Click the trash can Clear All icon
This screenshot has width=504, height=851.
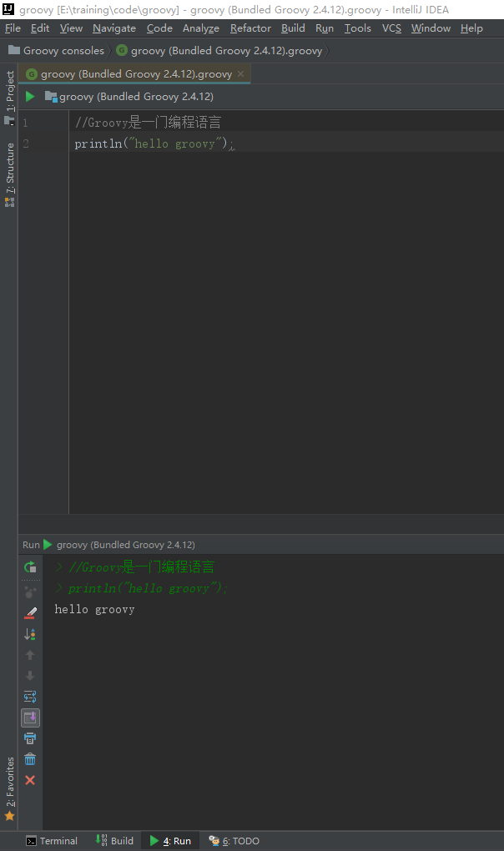[30, 759]
